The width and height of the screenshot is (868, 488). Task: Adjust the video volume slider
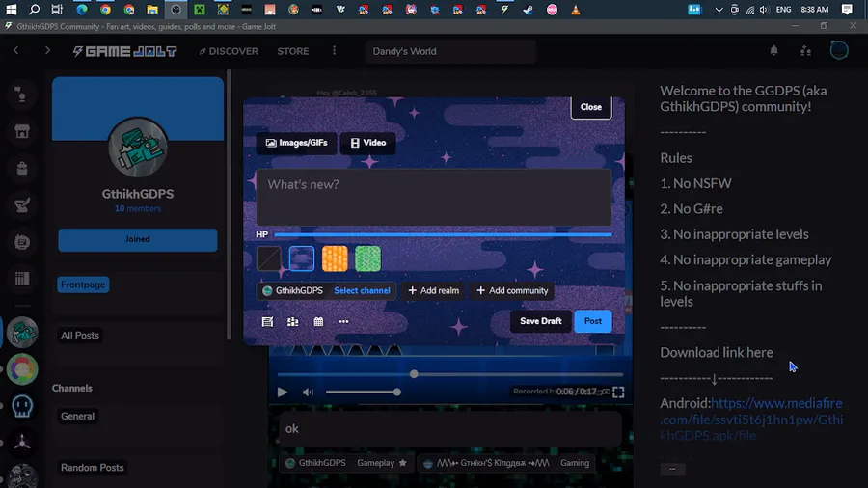click(364, 393)
